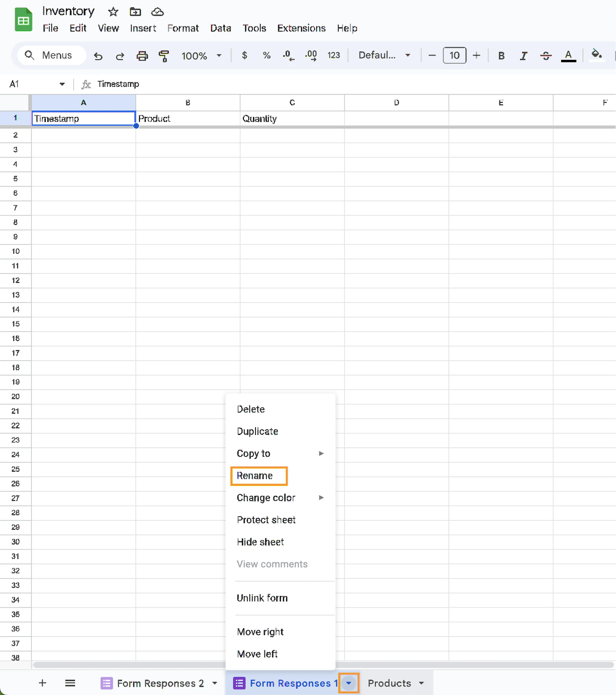Image resolution: width=616 pixels, height=695 pixels.
Task: Open the Default font dropdown
Action: pyautogui.click(x=384, y=55)
